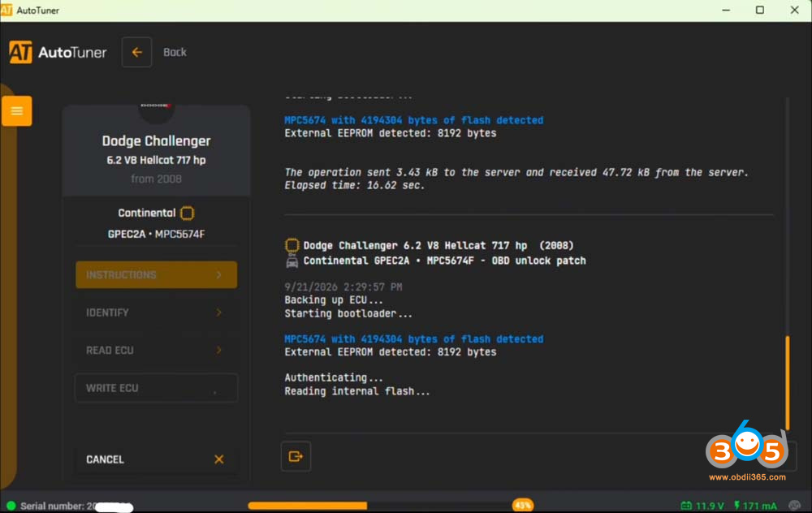This screenshot has width=812, height=513.
Task: Click the Continental ECU chip icon
Action: click(x=187, y=213)
